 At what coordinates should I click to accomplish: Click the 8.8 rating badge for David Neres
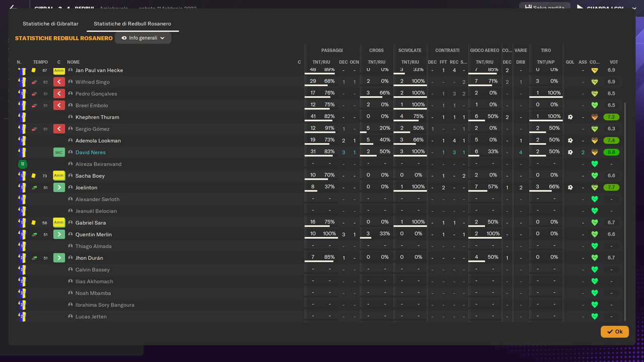[611, 152]
